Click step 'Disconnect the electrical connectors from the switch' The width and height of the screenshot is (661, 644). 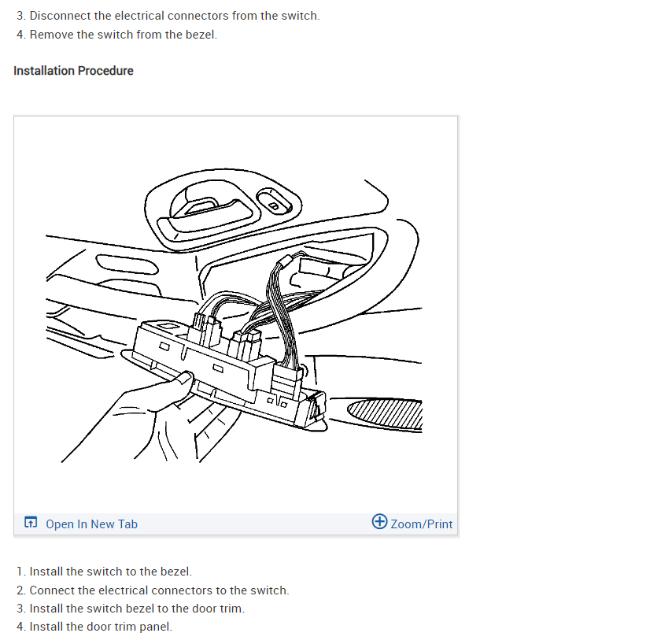point(168,16)
